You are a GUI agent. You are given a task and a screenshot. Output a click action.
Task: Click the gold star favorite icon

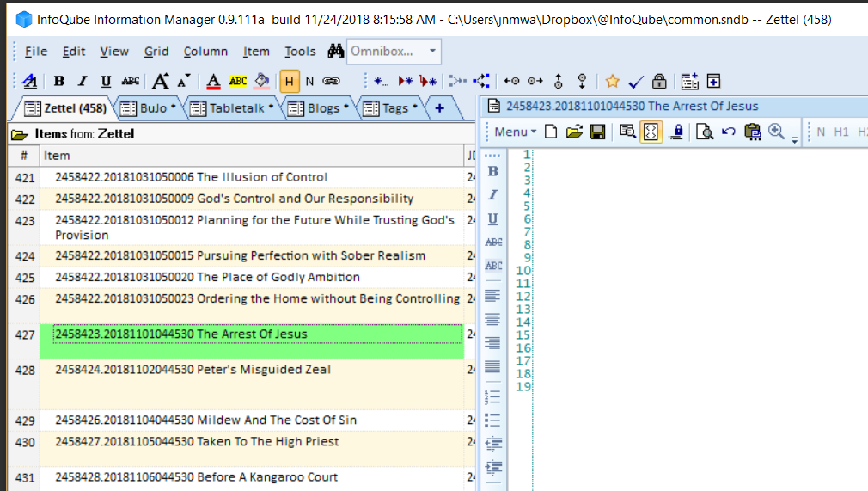[x=612, y=82]
